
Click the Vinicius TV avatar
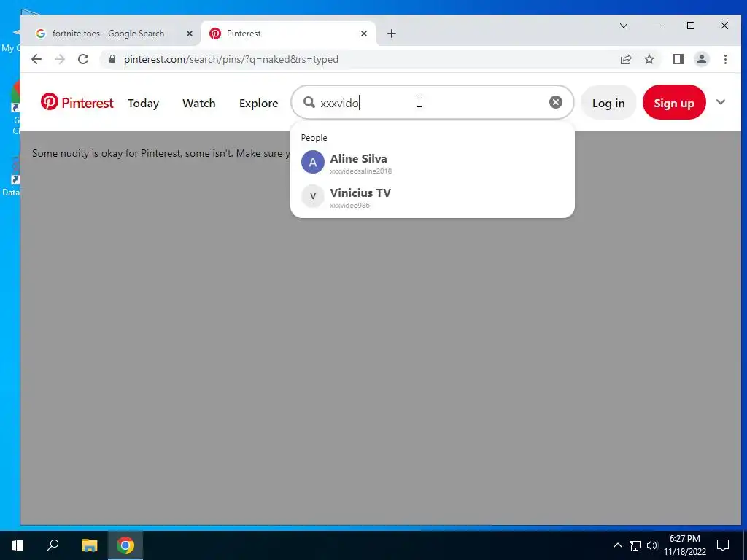[x=312, y=196]
